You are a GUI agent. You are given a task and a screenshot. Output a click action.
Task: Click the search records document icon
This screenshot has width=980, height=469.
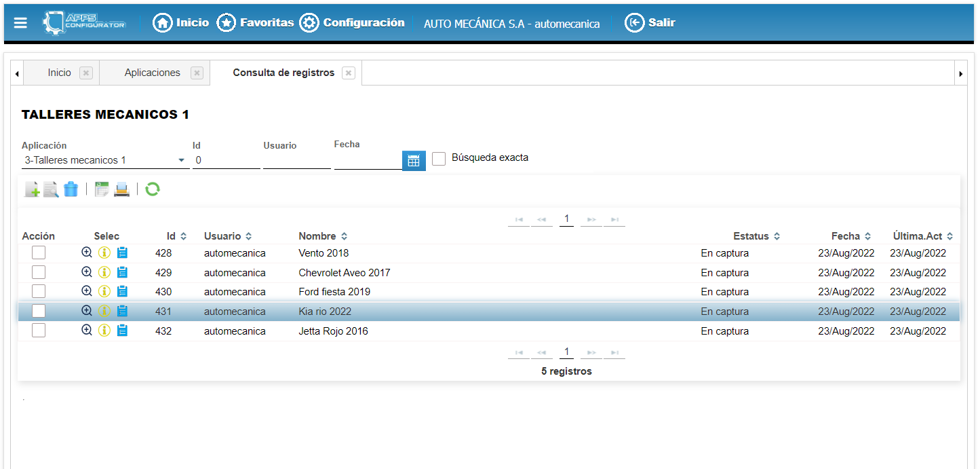[51, 189]
